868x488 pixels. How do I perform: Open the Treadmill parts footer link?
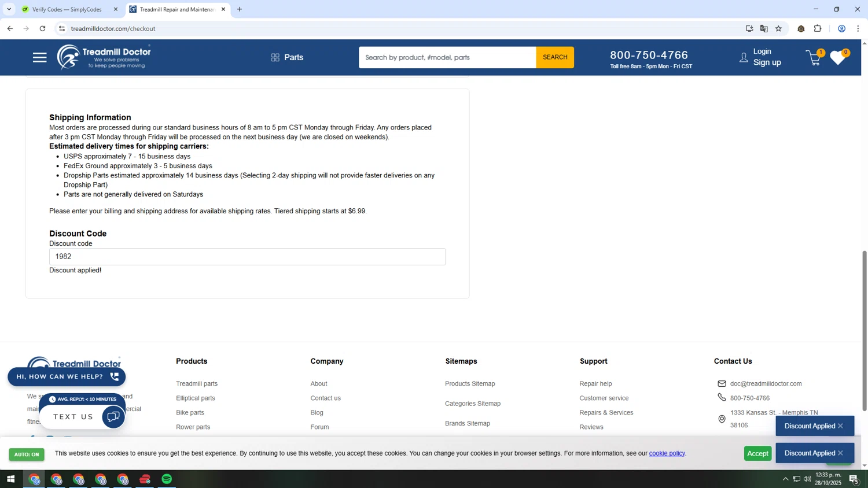coord(197,384)
